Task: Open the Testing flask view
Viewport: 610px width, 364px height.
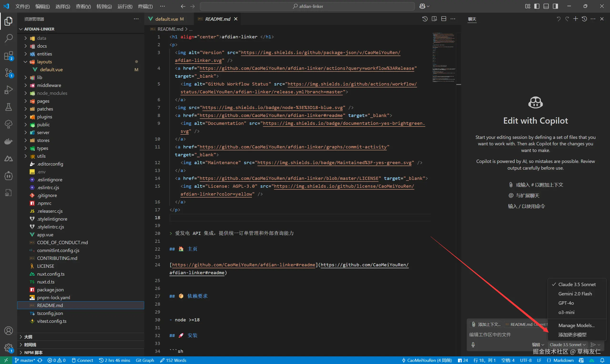Action: (8, 107)
